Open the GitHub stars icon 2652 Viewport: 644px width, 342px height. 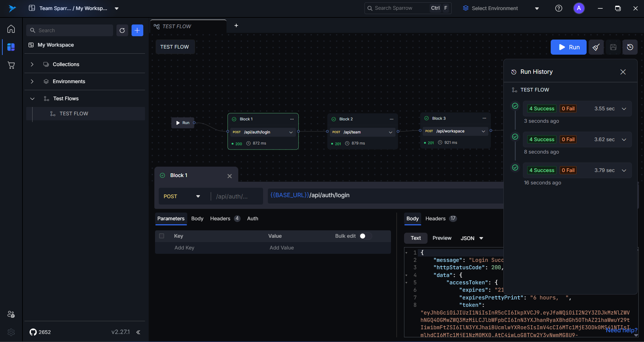33,332
